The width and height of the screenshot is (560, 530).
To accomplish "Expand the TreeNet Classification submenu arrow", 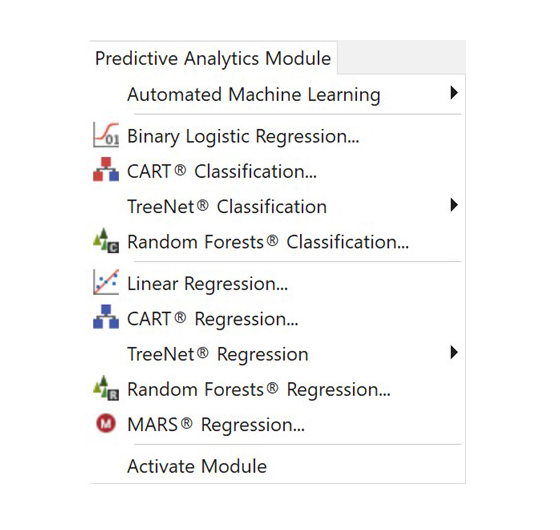I will 454,205.
